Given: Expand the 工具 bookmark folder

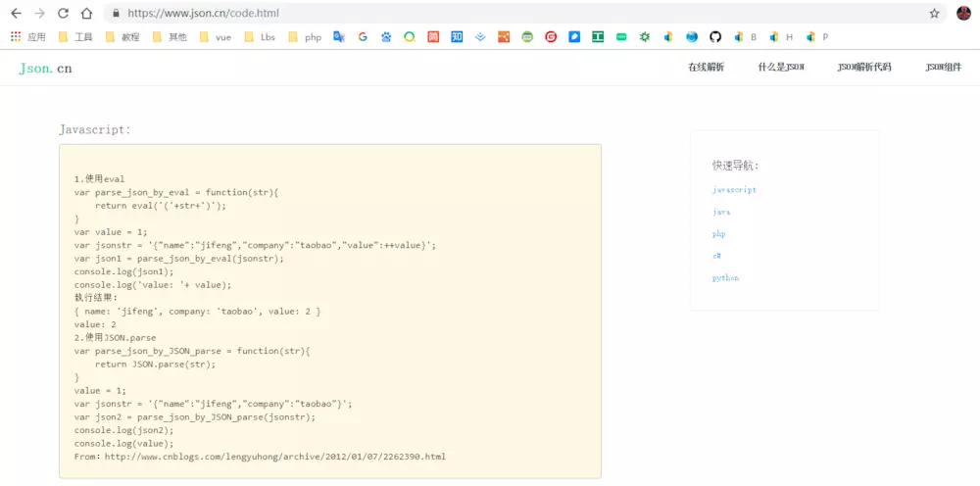Looking at the screenshot, I should pyautogui.click(x=75, y=37).
